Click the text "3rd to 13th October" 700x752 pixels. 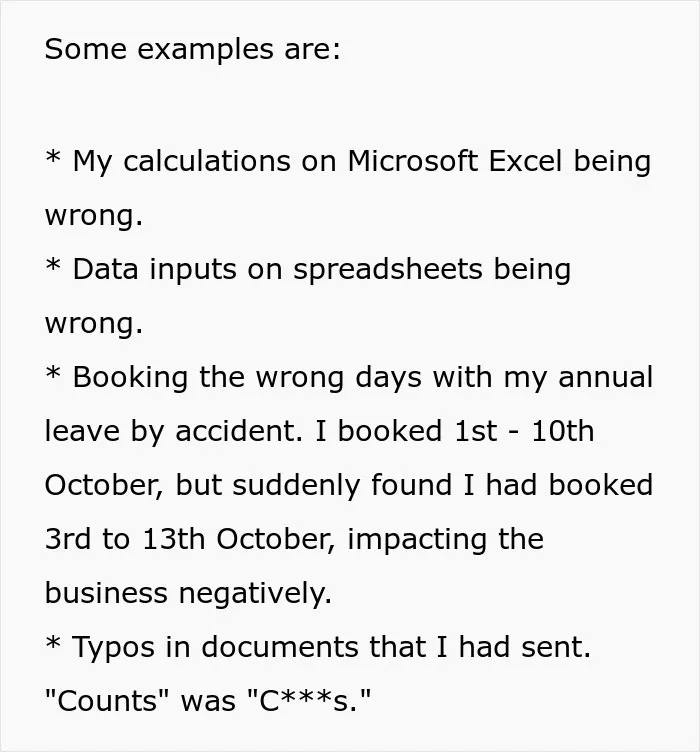(187, 539)
